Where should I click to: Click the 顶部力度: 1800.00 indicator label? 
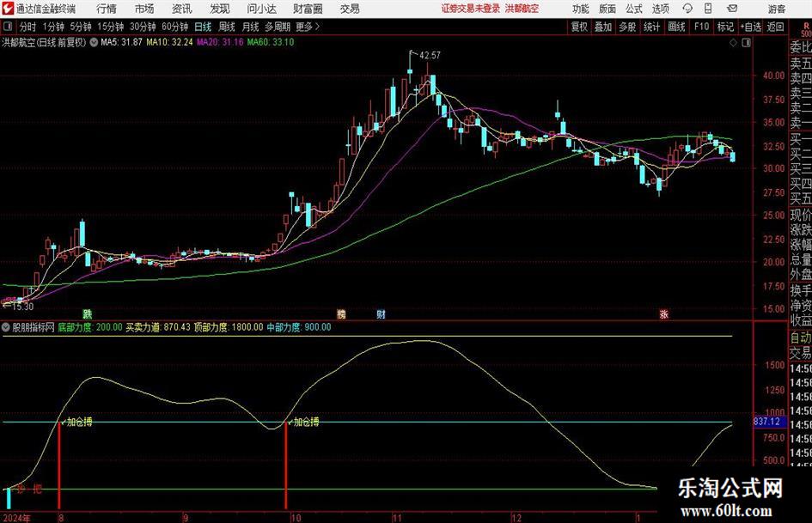pyautogui.click(x=229, y=327)
